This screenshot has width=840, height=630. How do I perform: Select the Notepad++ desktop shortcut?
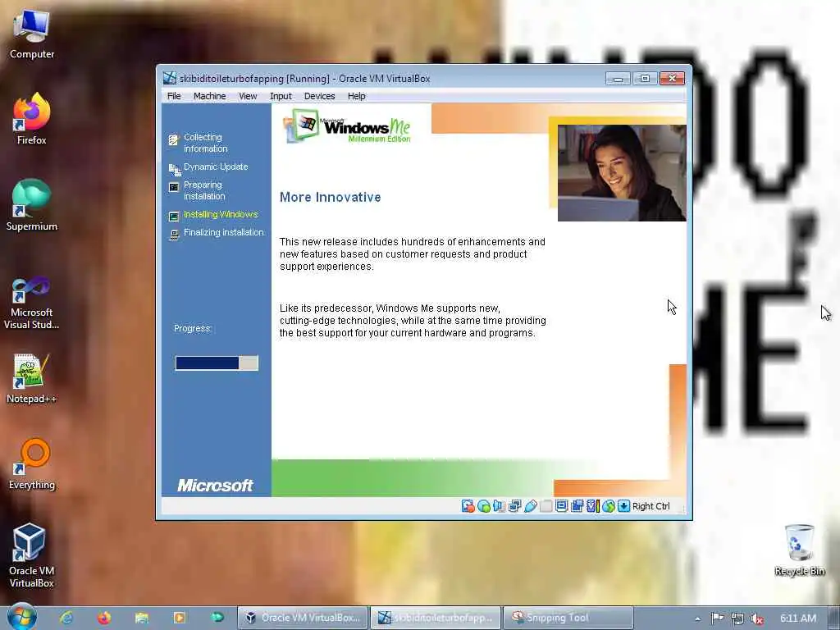click(32, 378)
